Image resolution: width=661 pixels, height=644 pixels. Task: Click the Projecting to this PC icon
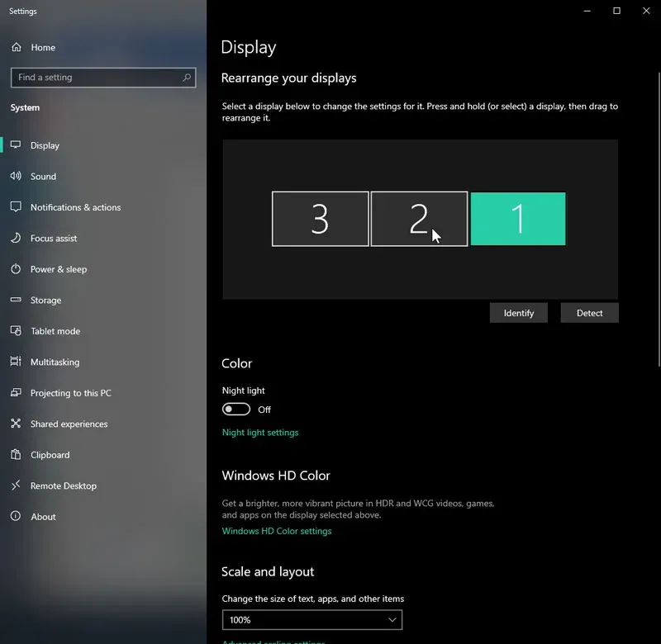pos(16,392)
